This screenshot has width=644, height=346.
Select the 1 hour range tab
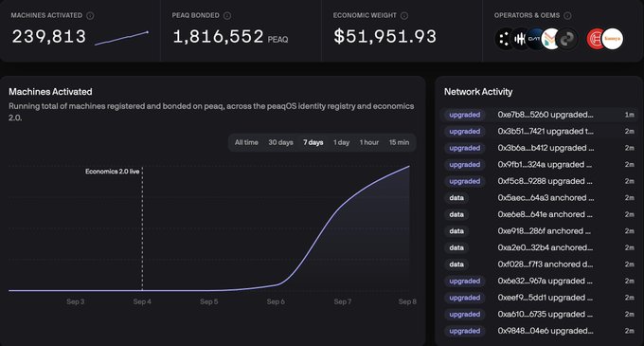point(368,142)
